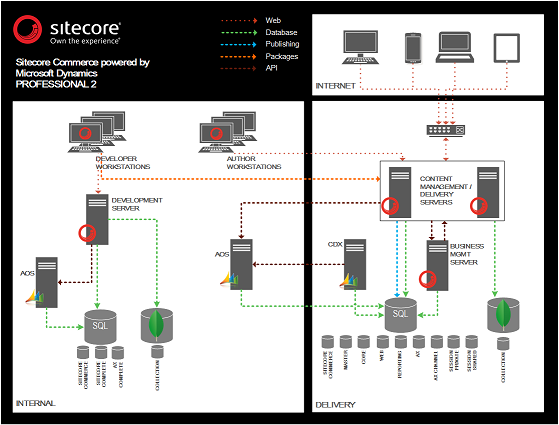
Task: Click the 'Web' legend label
Action: coord(273,21)
